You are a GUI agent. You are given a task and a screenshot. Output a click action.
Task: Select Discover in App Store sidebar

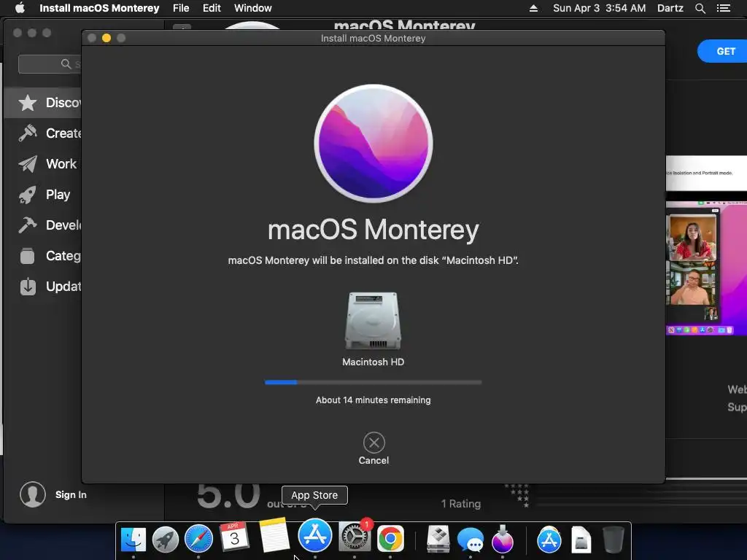pos(43,103)
